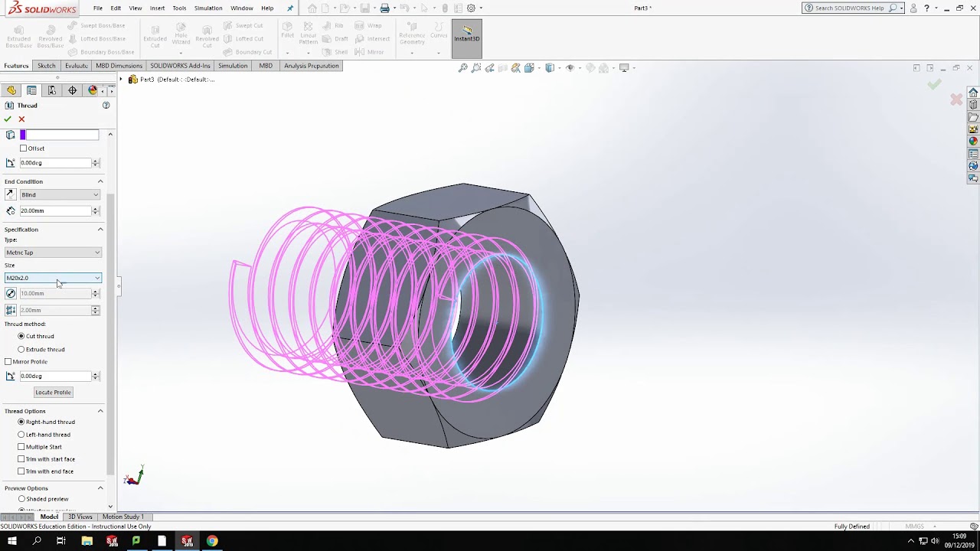The width and height of the screenshot is (980, 551).
Task: Open MMGS unit system dropdown in status bar
Action: [x=919, y=527]
